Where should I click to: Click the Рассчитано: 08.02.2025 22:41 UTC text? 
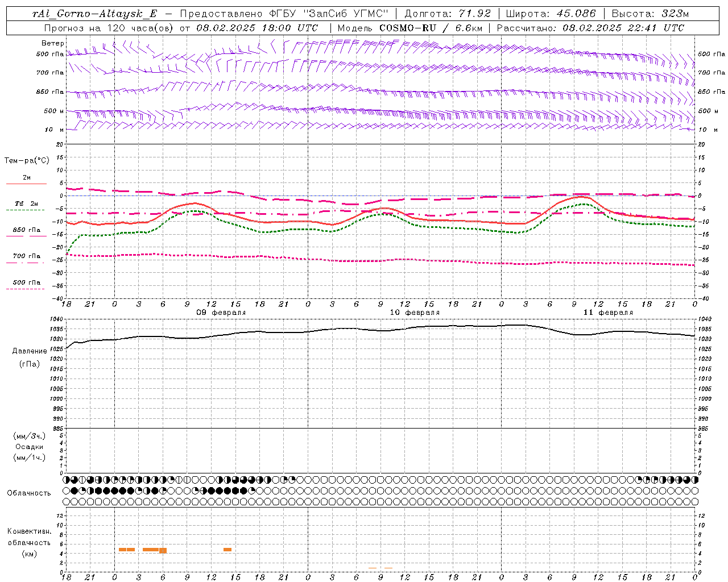[590, 28]
